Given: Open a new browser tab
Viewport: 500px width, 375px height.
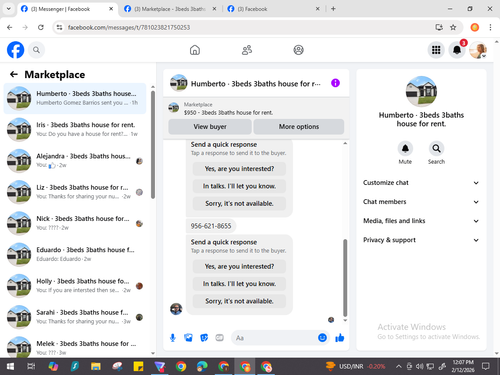Looking at the screenshot, I should 333,9.
